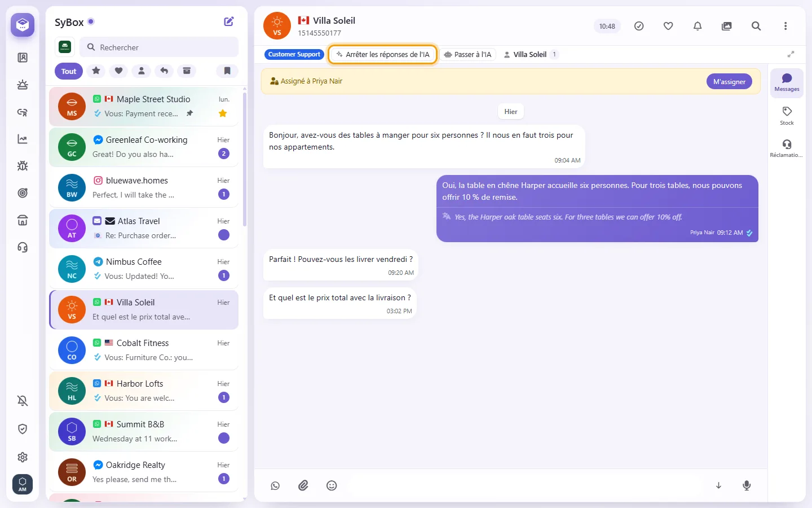
Task: Click the Passer à l'IA button
Action: click(x=467, y=55)
